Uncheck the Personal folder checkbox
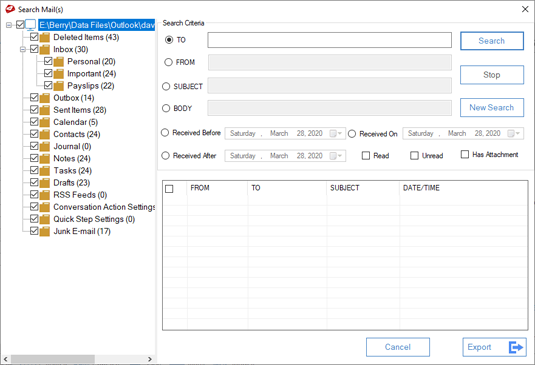535x366 pixels. pyautogui.click(x=48, y=61)
